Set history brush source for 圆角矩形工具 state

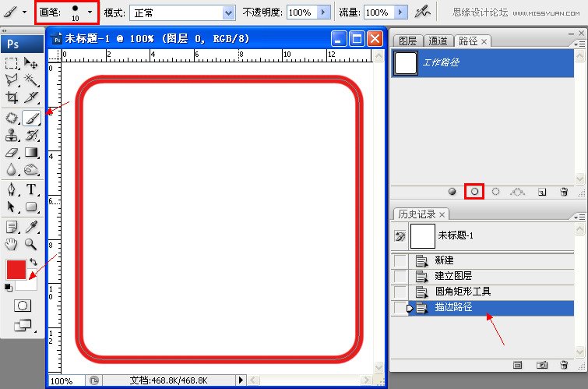[400, 292]
